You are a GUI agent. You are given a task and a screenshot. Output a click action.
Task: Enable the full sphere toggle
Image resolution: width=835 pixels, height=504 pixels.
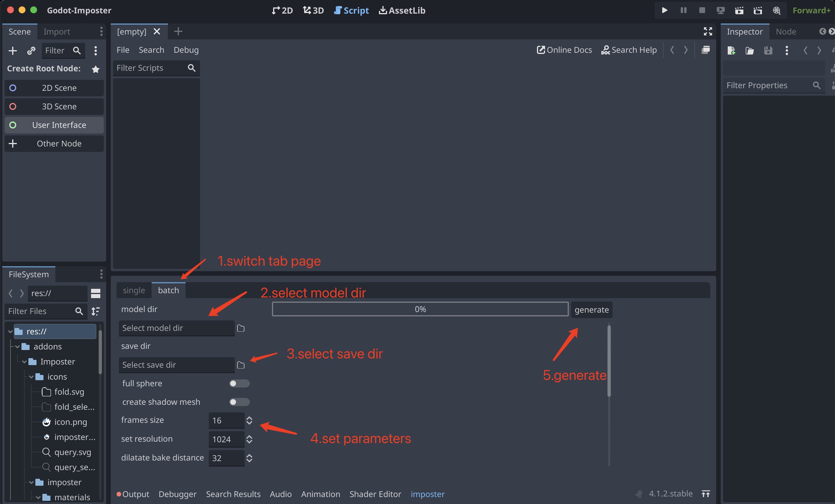[239, 383]
